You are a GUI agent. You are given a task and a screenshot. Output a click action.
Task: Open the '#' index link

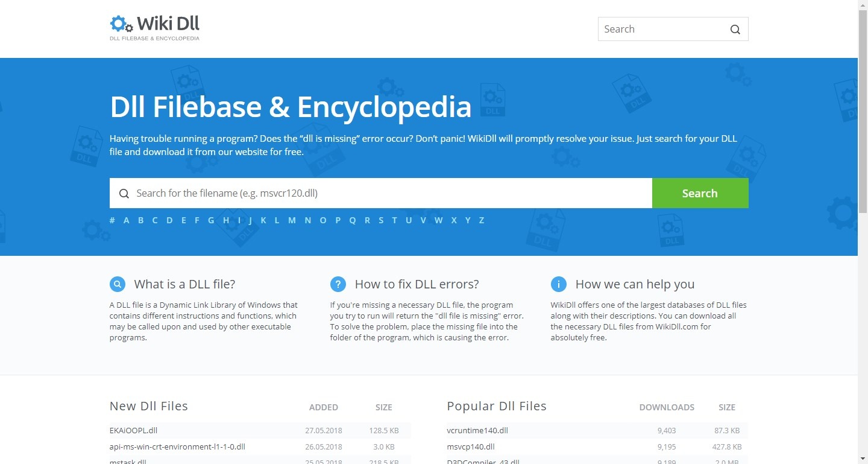coord(112,220)
